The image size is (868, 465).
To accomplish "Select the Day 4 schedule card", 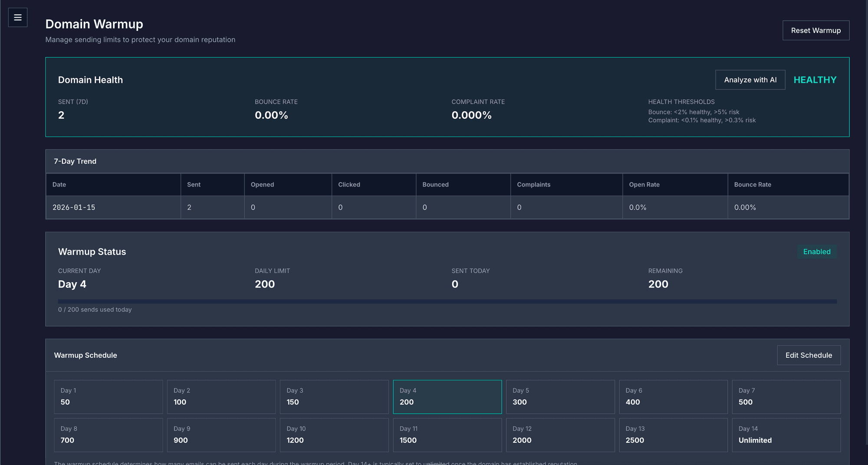I will (x=447, y=396).
